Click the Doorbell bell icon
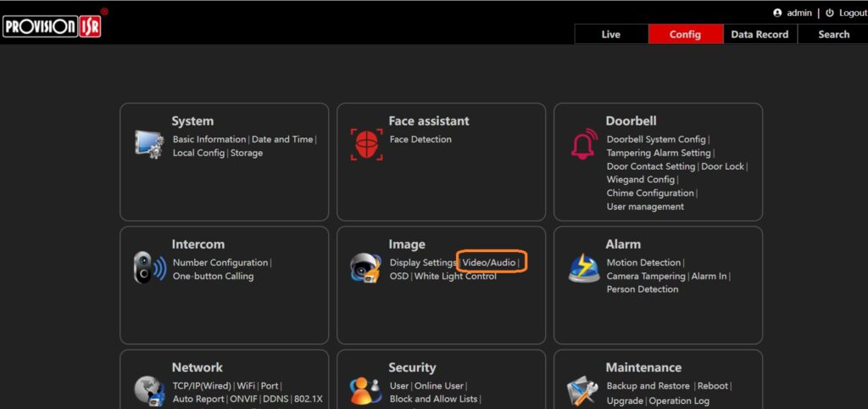The width and height of the screenshot is (868, 409). coord(583,144)
